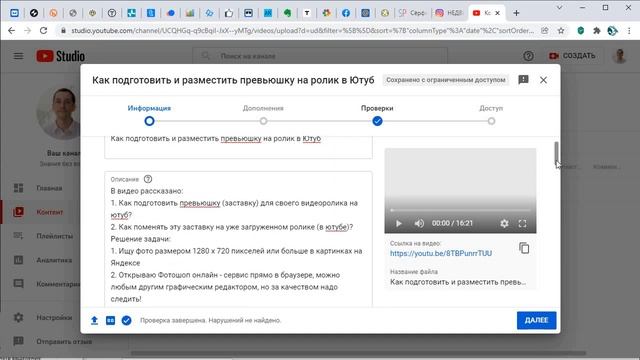The width and height of the screenshot is (640, 360).
Task: Click the upload status arrow icon
Action: click(94, 320)
